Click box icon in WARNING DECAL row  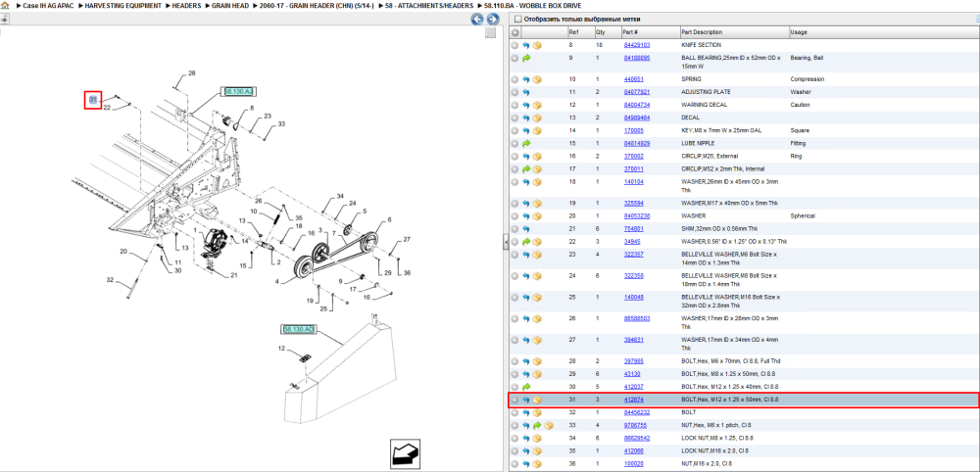point(537,105)
